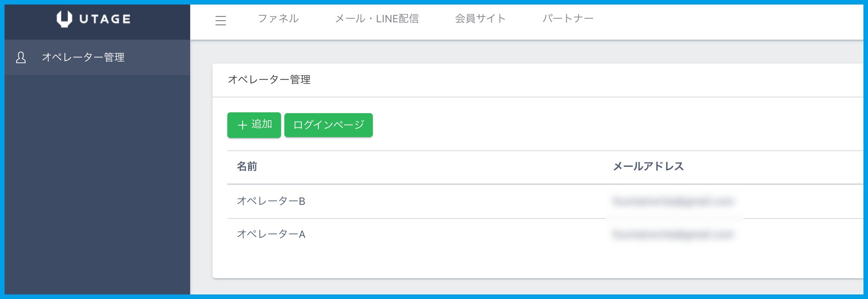Open パートナー from the top menu
This screenshot has width=868, height=299.
click(568, 18)
